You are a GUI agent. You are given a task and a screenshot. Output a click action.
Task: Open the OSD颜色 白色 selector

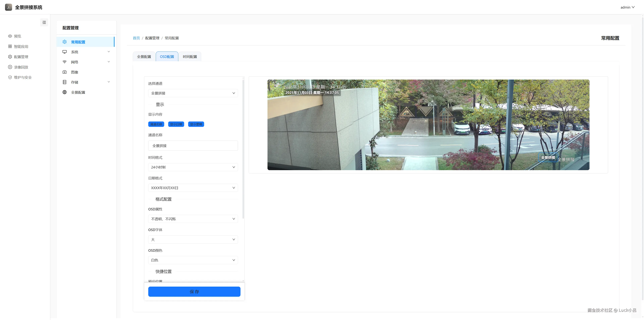pyautogui.click(x=193, y=260)
